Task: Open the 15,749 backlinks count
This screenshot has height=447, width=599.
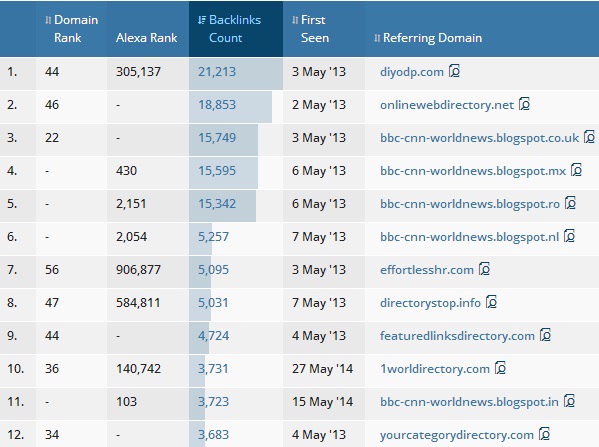Action: (x=217, y=138)
